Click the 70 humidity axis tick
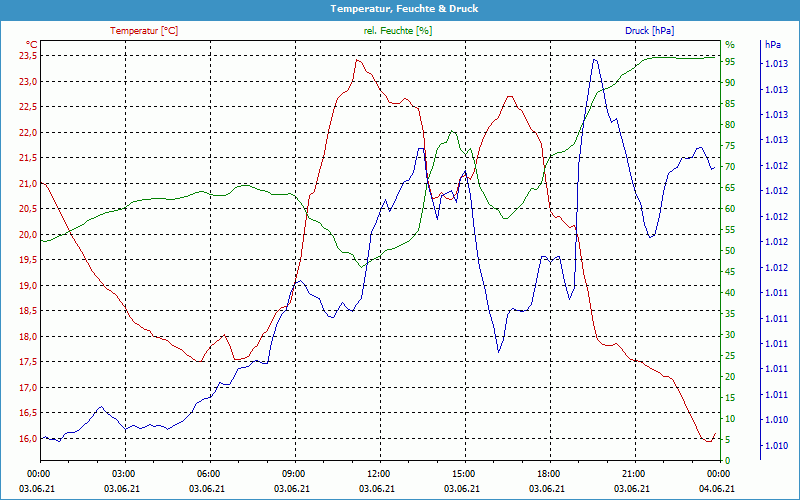800x500 pixels. [x=730, y=167]
